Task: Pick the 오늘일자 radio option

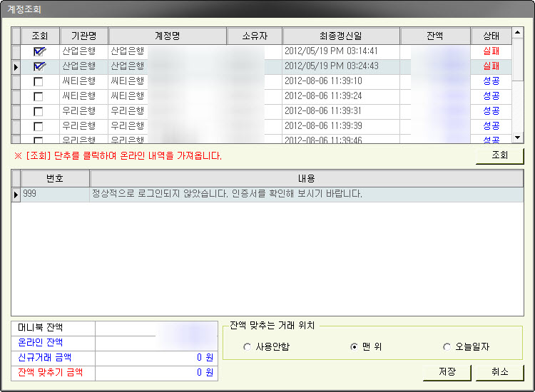Action: pos(447,347)
